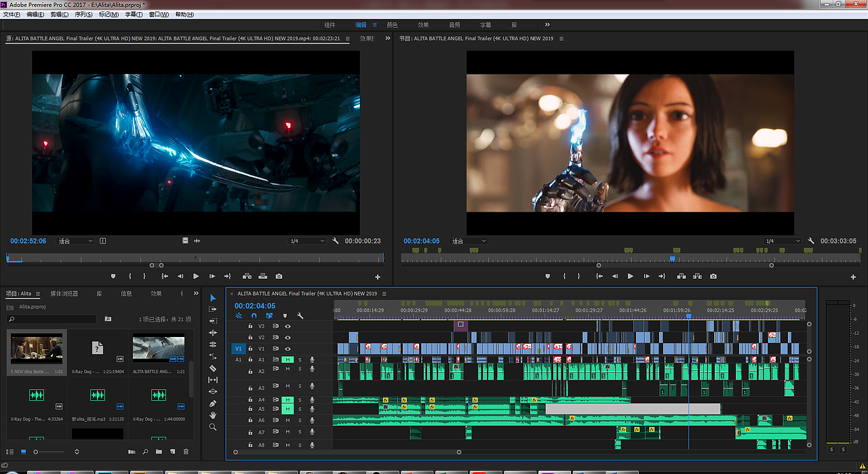868x474 pixels.
Task: Open timeline display settings wrench
Action: [x=300, y=316]
